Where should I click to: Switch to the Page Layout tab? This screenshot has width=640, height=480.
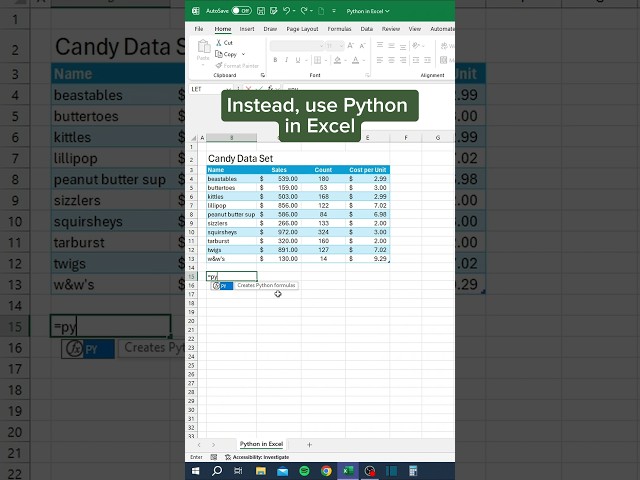tap(302, 29)
